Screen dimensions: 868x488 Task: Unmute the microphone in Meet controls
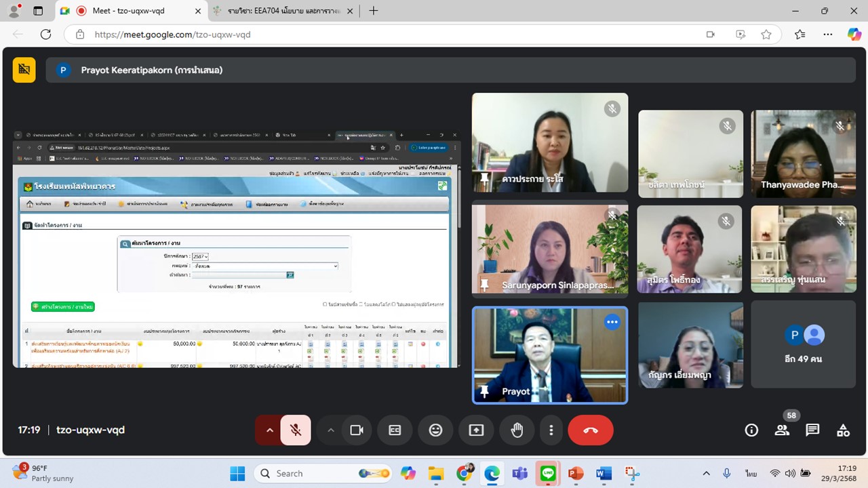pos(296,430)
